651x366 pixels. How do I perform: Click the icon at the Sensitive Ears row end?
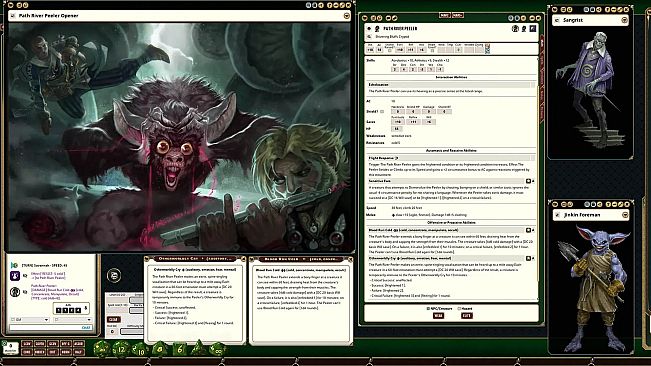529,181
